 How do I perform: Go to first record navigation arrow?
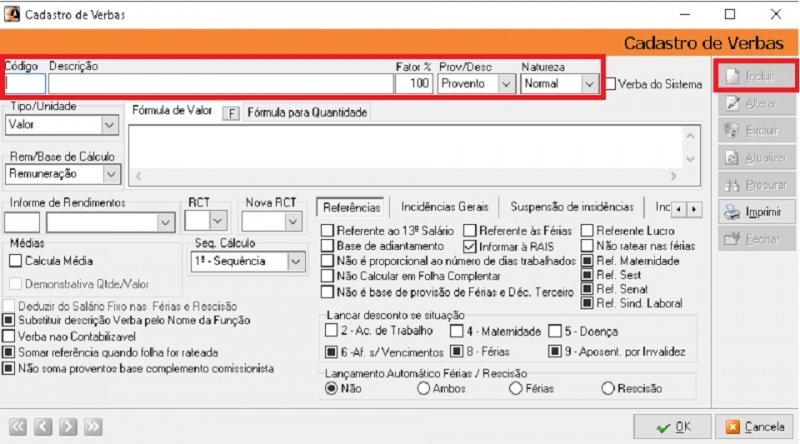(18, 427)
